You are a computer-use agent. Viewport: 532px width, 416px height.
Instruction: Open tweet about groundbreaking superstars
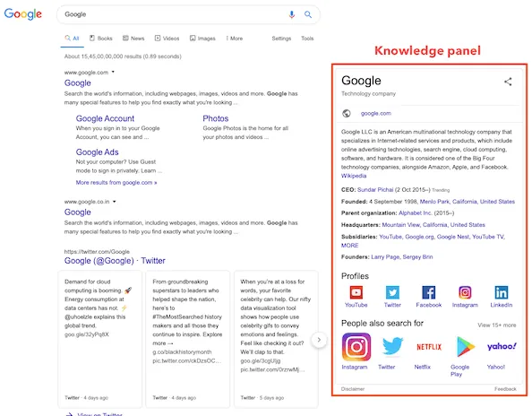[187, 339]
